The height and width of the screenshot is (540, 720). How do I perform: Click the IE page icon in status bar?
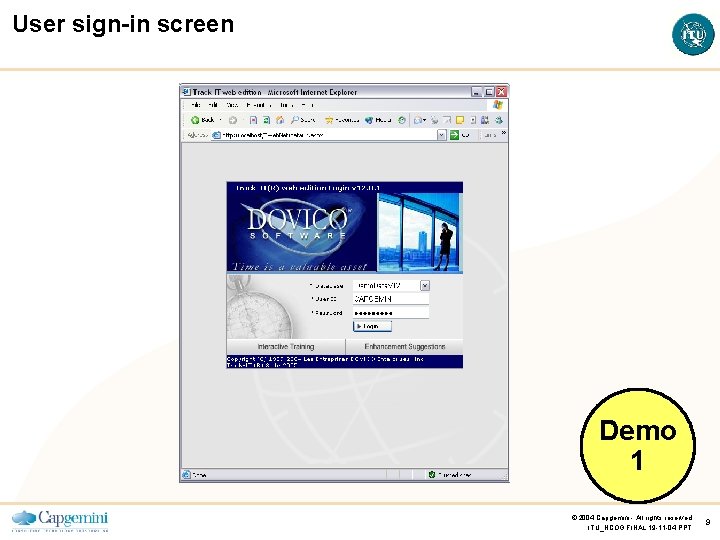coord(186,475)
